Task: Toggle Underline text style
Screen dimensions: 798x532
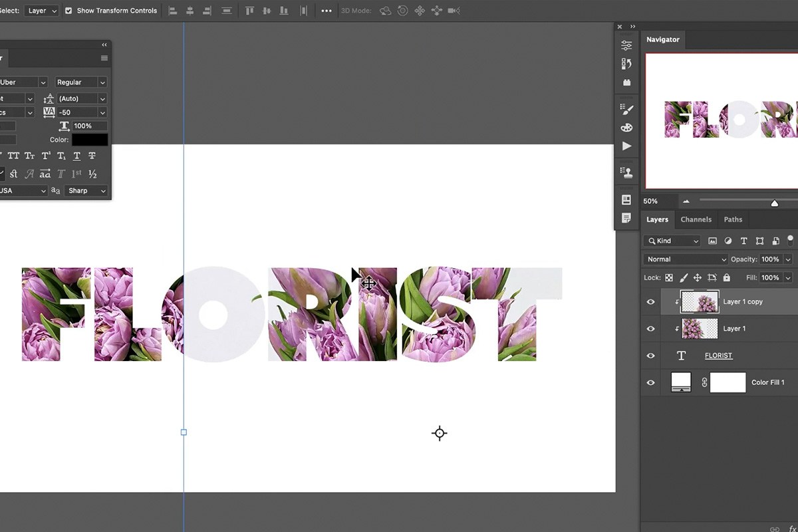Action: 76,156
